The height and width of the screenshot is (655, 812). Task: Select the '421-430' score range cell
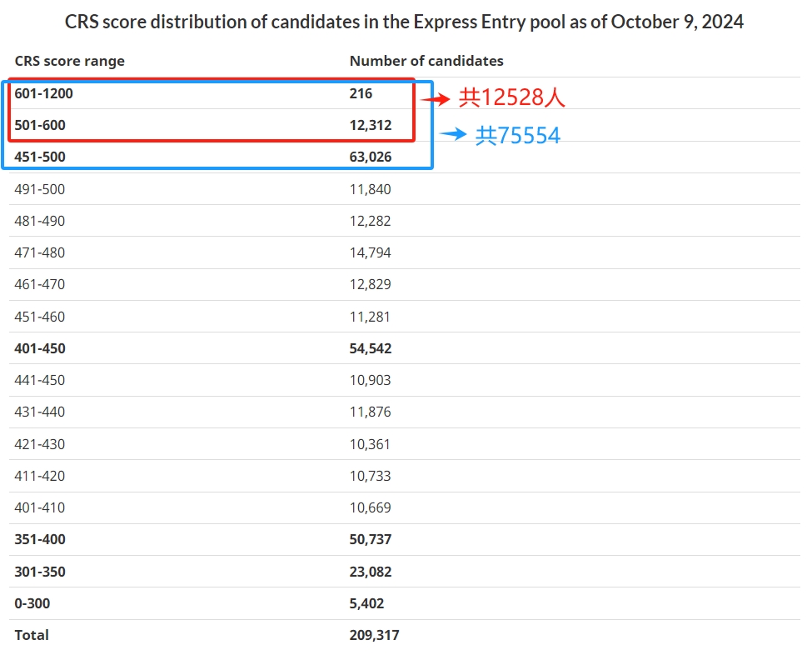click(40, 445)
